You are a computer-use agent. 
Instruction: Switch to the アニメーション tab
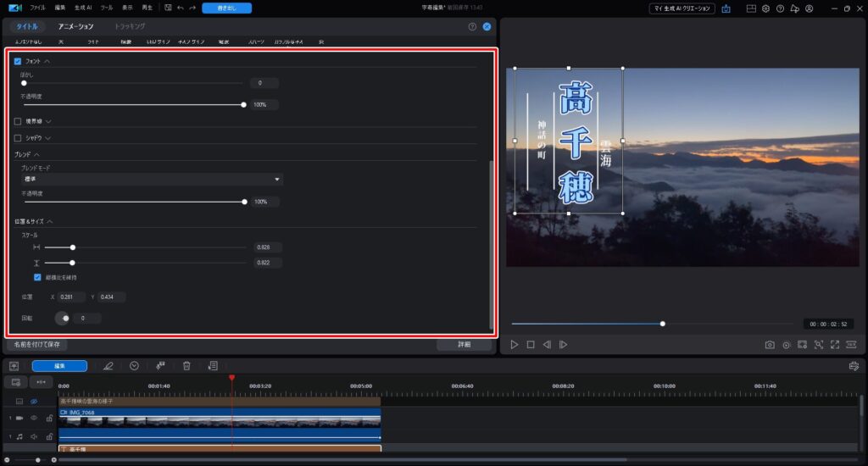tap(76, 27)
